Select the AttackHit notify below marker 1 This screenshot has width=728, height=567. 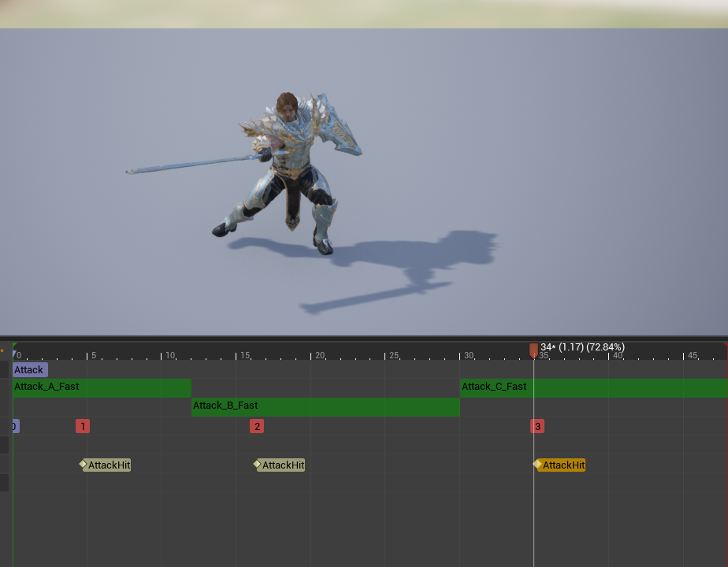pos(106,465)
